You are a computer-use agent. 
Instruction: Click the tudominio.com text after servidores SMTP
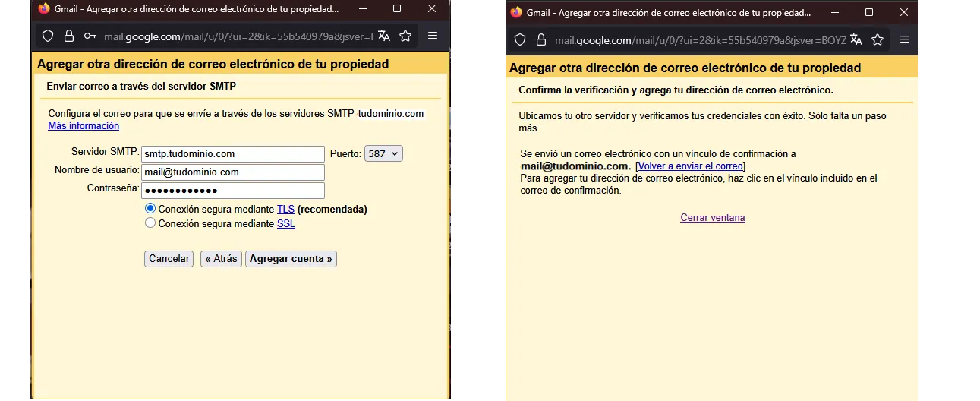click(x=391, y=114)
